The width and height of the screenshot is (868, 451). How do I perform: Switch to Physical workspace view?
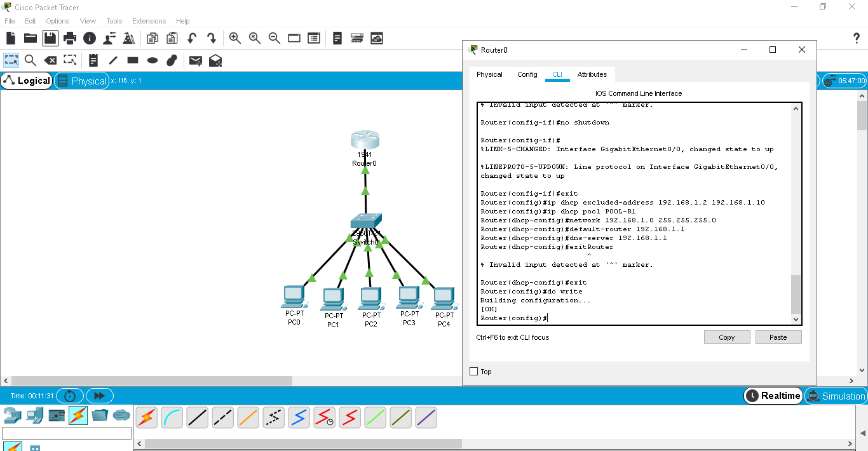82,81
